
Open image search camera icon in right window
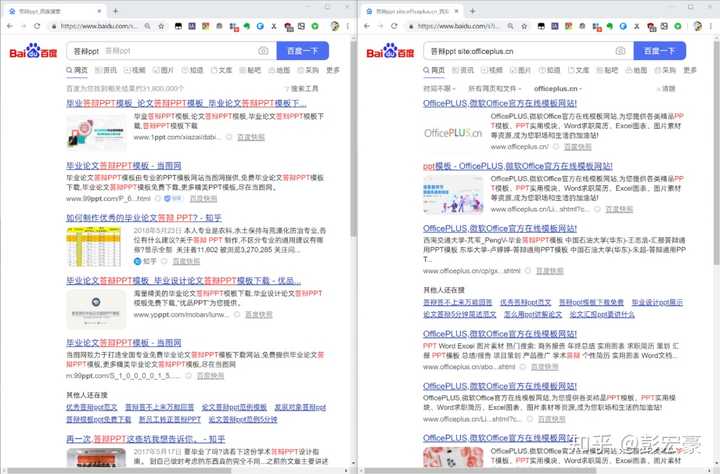point(620,51)
